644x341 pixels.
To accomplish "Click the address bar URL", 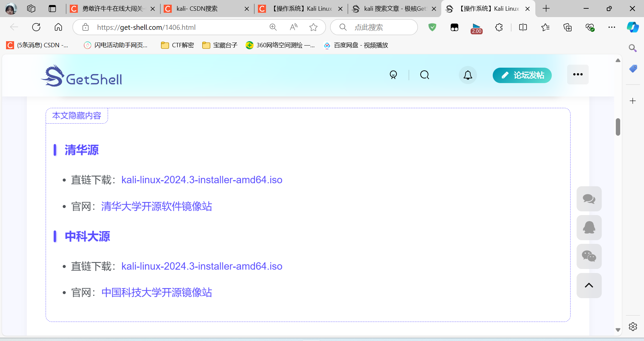I will (x=146, y=27).
